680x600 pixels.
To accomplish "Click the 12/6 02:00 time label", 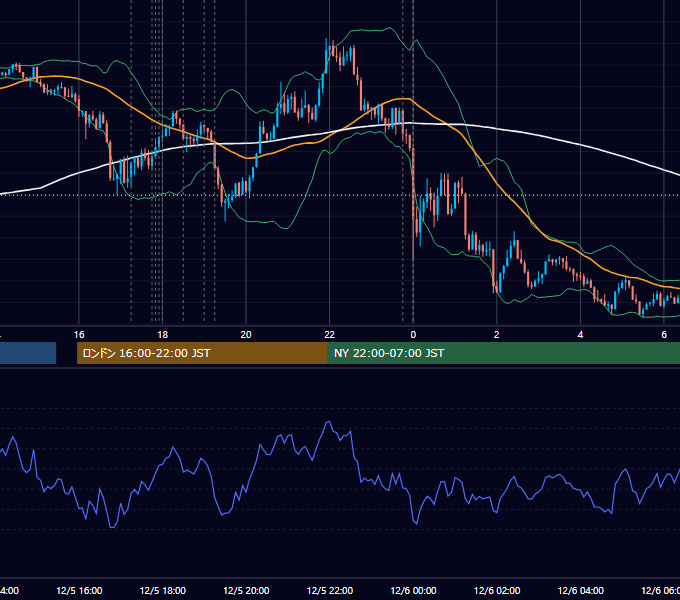I will click(497, 590).
